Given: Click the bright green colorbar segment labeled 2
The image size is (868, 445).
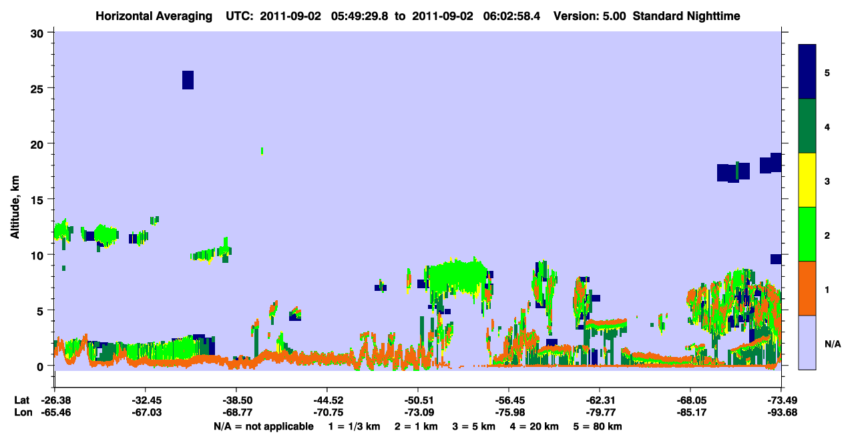Looking at the screenshot, I should 807,234.
